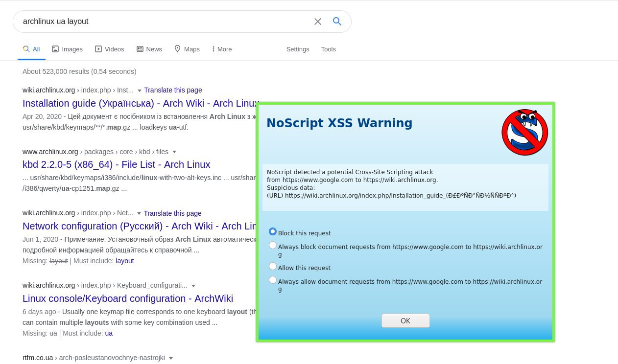Open the More search options menu
This screenshot has width=618, height=364.
pyautogui.click(x=222, y=49)
